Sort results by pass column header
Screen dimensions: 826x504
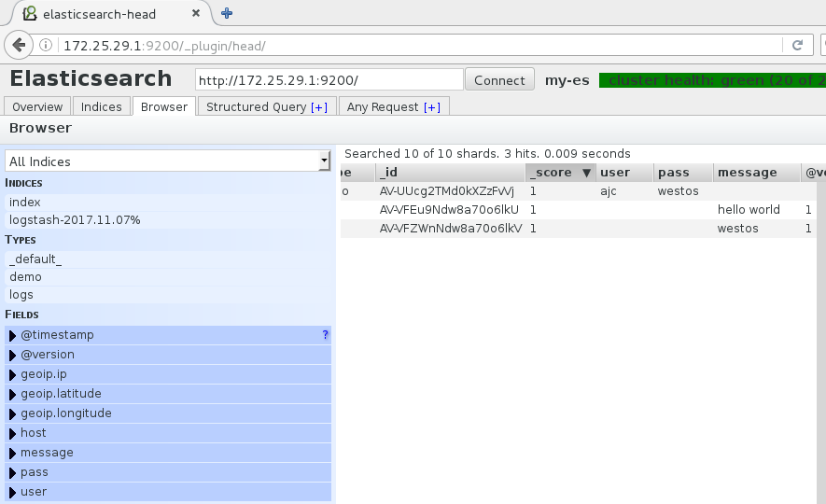pos(683,173)
